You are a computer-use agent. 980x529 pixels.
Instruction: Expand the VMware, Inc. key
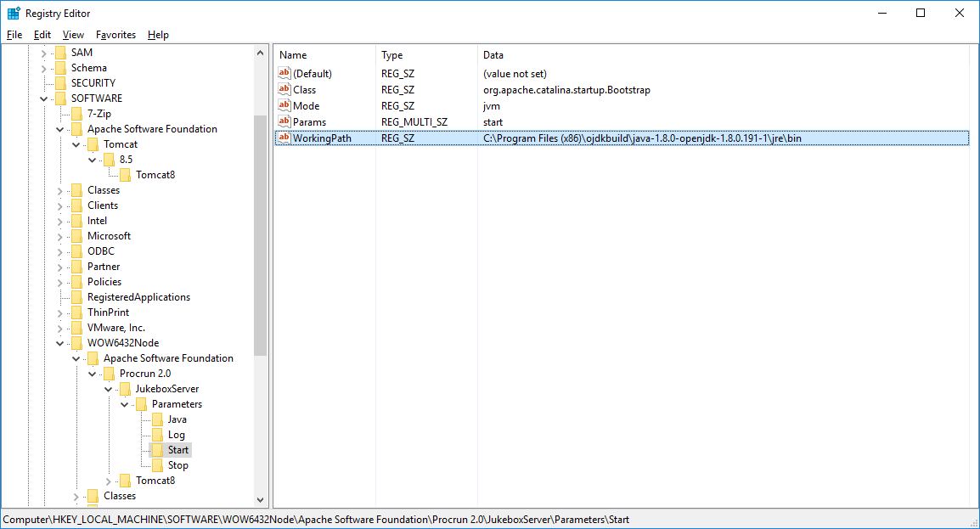click(59, 328)
